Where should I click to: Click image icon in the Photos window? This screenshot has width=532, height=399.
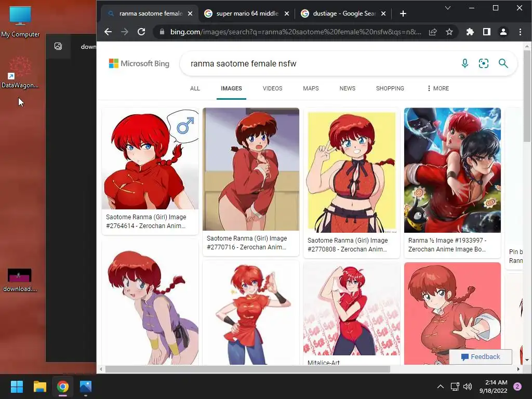58,46
